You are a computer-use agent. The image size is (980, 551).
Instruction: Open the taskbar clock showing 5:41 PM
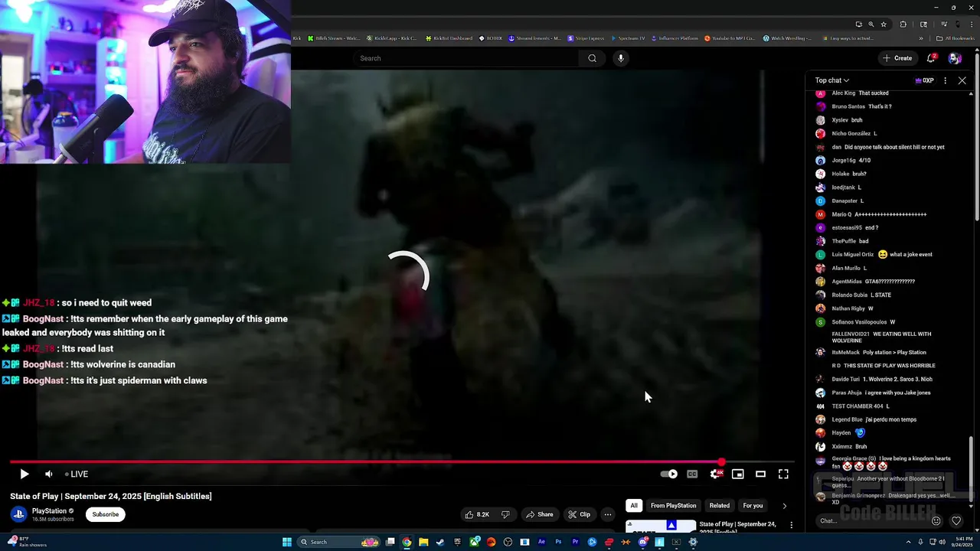tap(960, 542)
